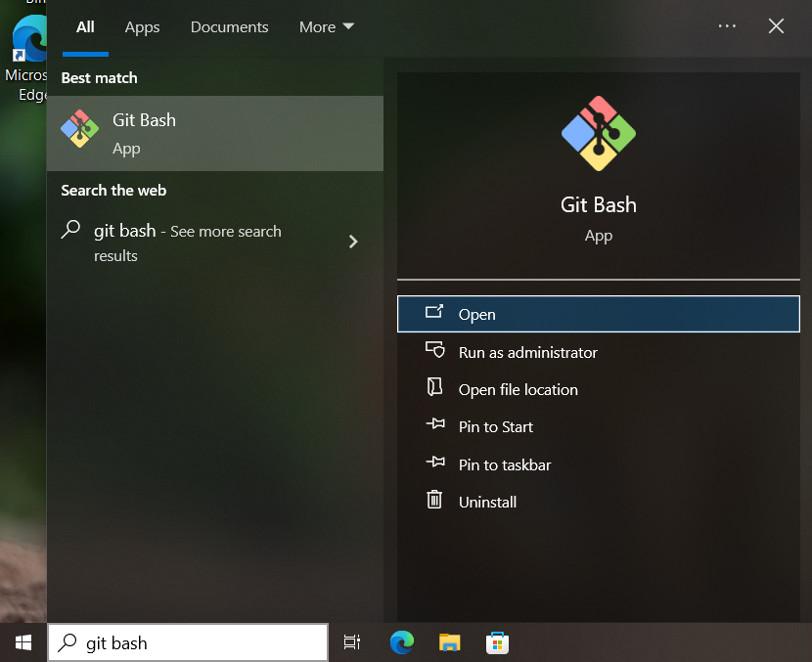Launch Microsoft Edge from the taskbar
The image size is (812, 662).
(x=401, y=642)
